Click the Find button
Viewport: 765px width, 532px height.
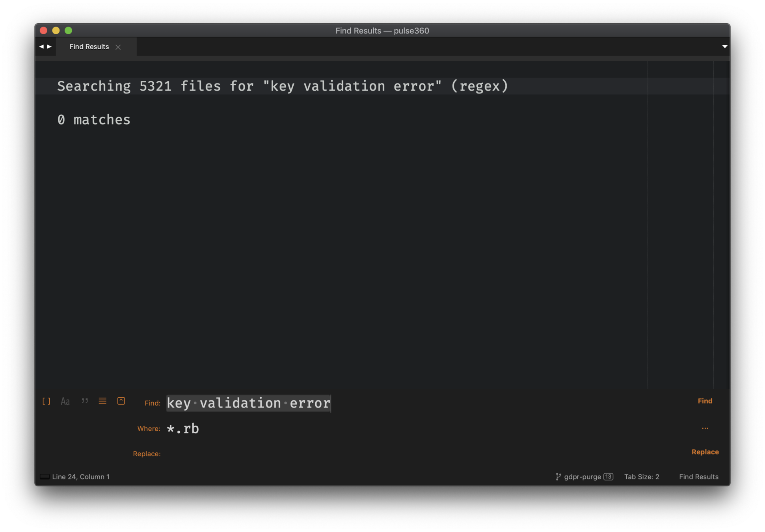click(705, 401)
